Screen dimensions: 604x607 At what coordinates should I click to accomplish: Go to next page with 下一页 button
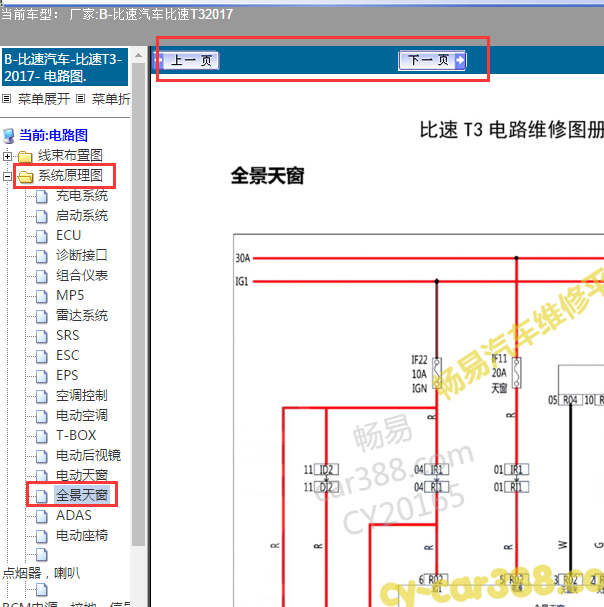pos(432,60)
